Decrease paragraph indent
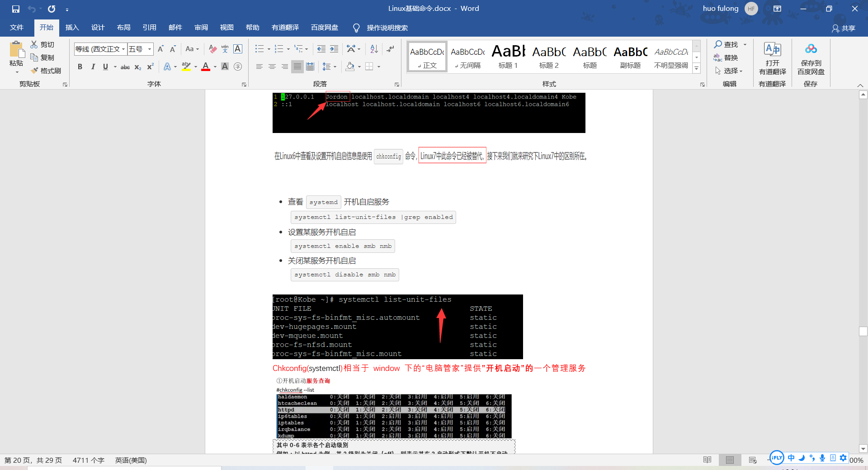 [321, 49]
